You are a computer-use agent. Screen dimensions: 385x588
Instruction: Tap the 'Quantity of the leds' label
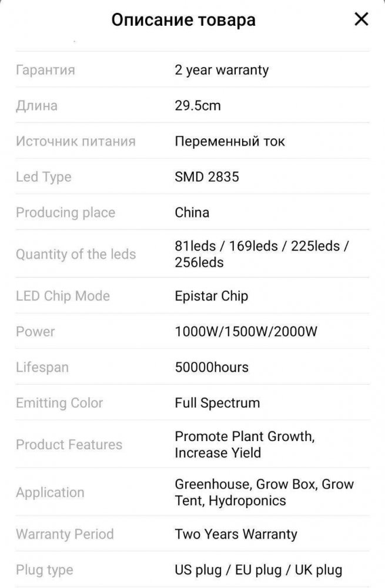tap(76, 254)
